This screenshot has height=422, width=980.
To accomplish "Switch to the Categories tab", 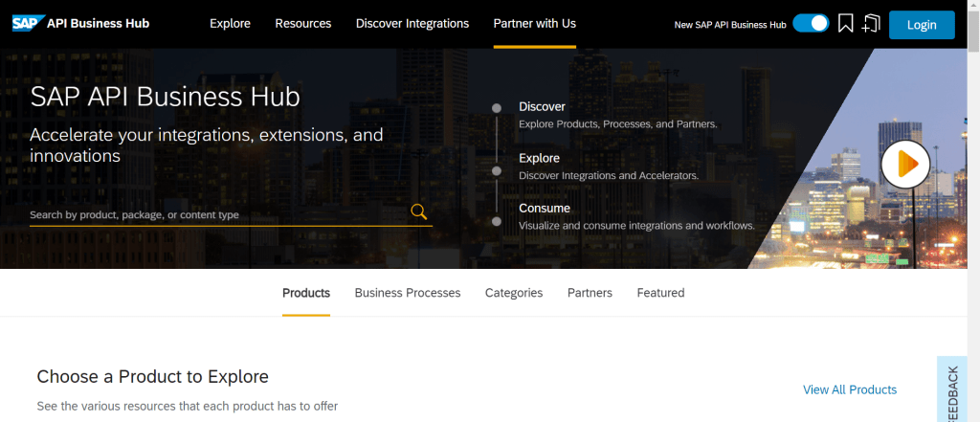I will tap(514, 293).
